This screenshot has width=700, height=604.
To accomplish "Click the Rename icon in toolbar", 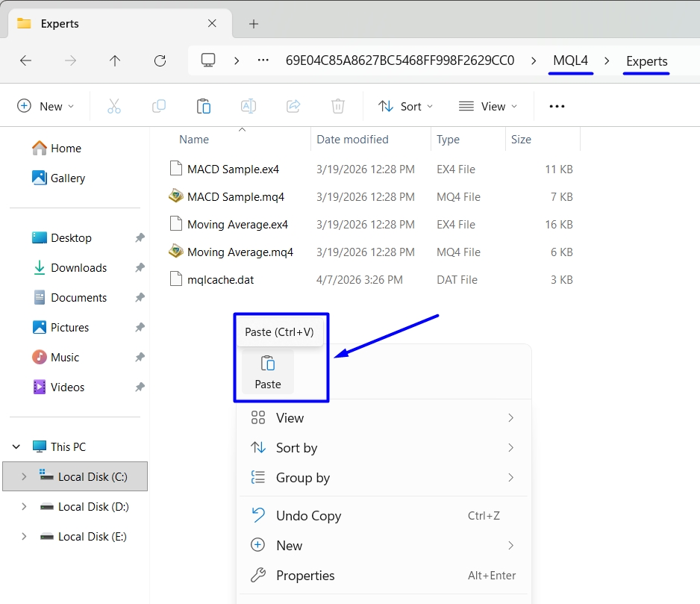I will tap(249, 106).
